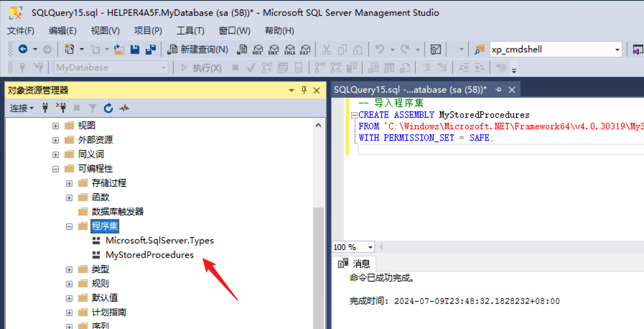Viewport: 644px width, 329px height.
Task: Open the Activity Monitor icon in Object Explorer
Action: click(124, 108)
